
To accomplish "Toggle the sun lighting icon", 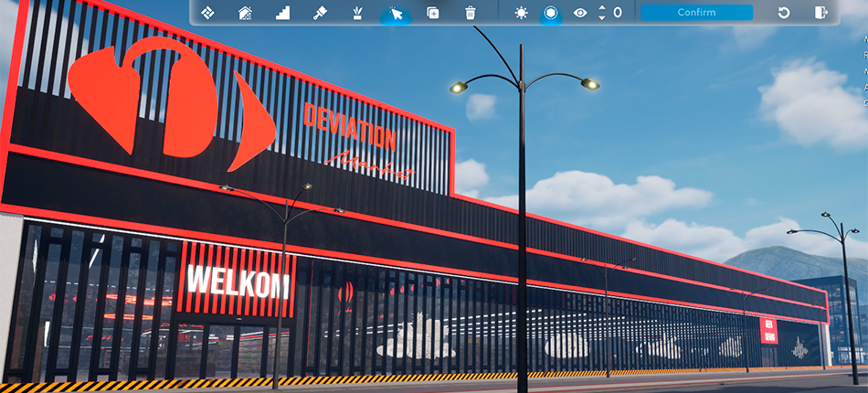I will point(521,13).
